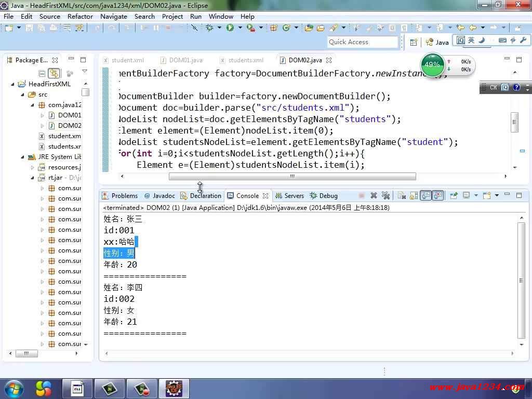The height and width of the screenshot is (399, 532).
Task: Toggle Link with Editor in Package Explorer
Action: click(x=54, y=73)
